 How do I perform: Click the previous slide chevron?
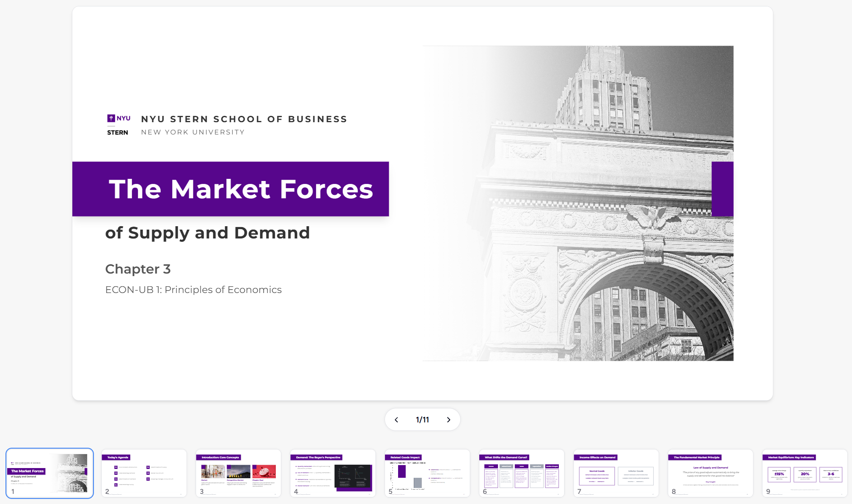[396, 419]
